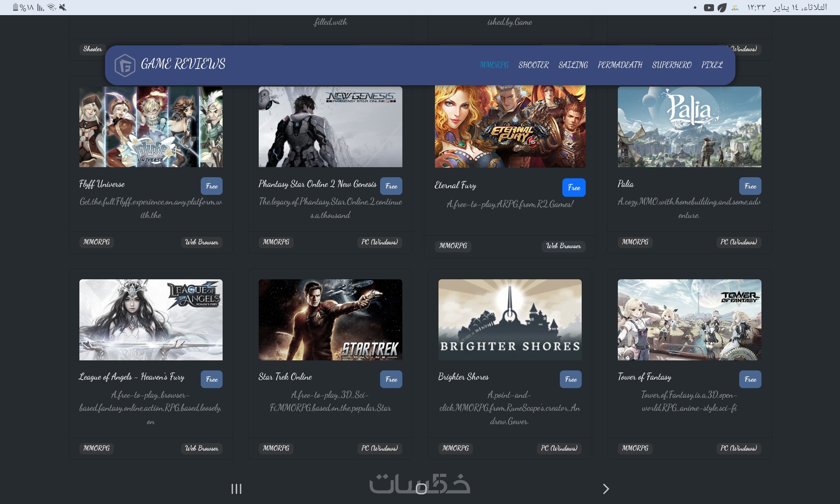Go to the SUPERHERO category
The image size is (840, 504).
672,65
